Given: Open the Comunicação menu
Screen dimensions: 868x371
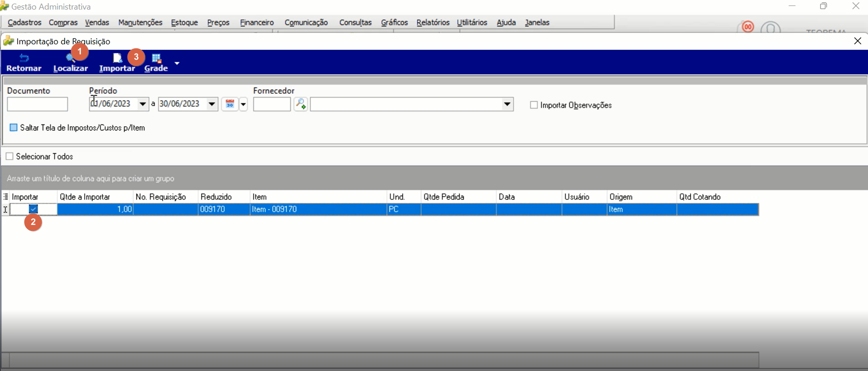Looking at the screenshot, I should tap(306, 22).
